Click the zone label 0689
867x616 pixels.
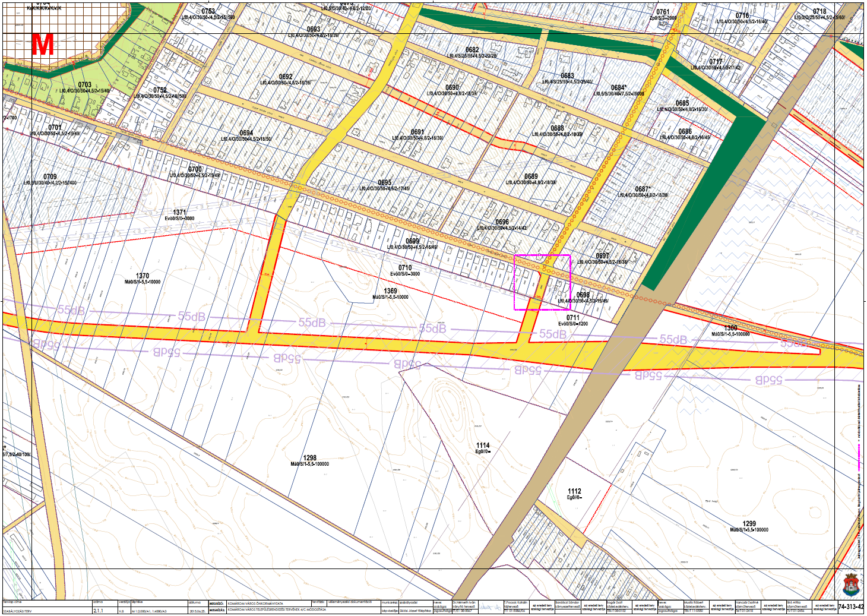tap(531, 176)
